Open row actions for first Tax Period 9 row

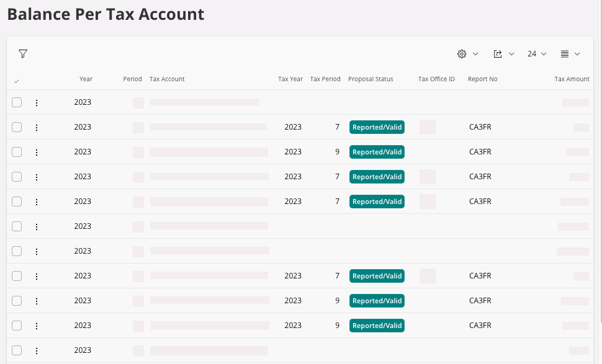[x=37, y=152]
